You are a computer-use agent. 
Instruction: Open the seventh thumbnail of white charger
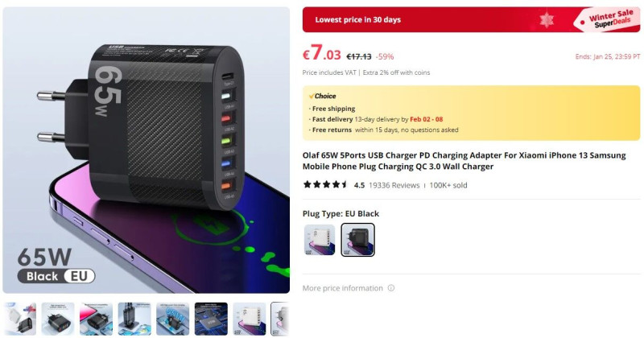[x=250, y=319]
